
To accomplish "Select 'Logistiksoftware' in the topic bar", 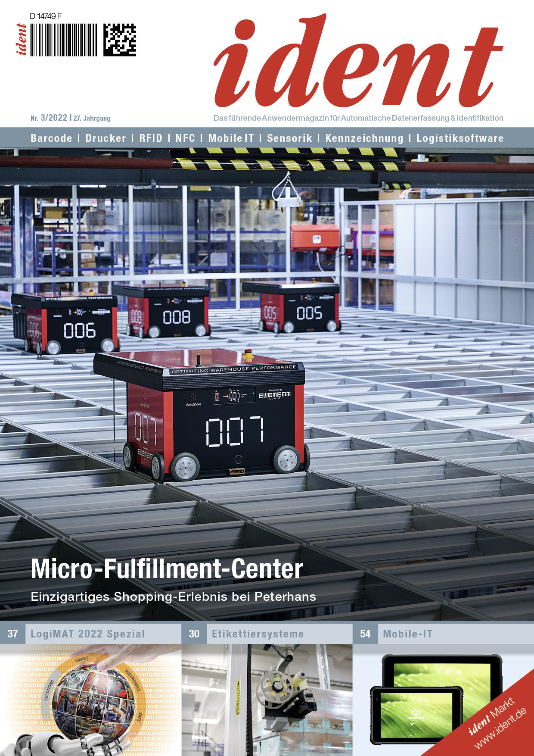I will 460,138.
